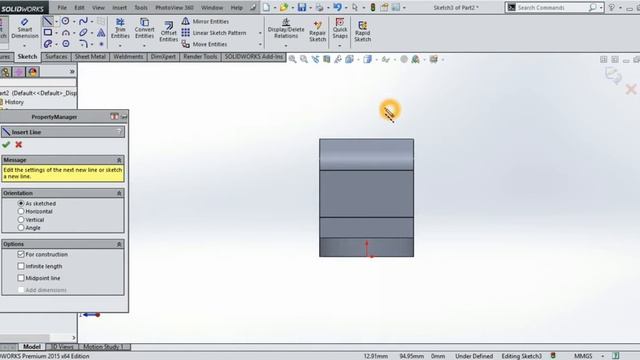Click the Search Commands field
The width and height of the screenshot is (640, 360).
(554, 7)
